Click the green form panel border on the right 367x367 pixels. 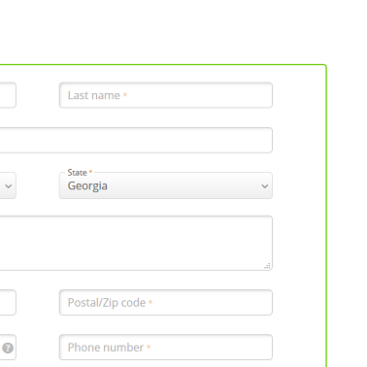click(x=326, y=217)
